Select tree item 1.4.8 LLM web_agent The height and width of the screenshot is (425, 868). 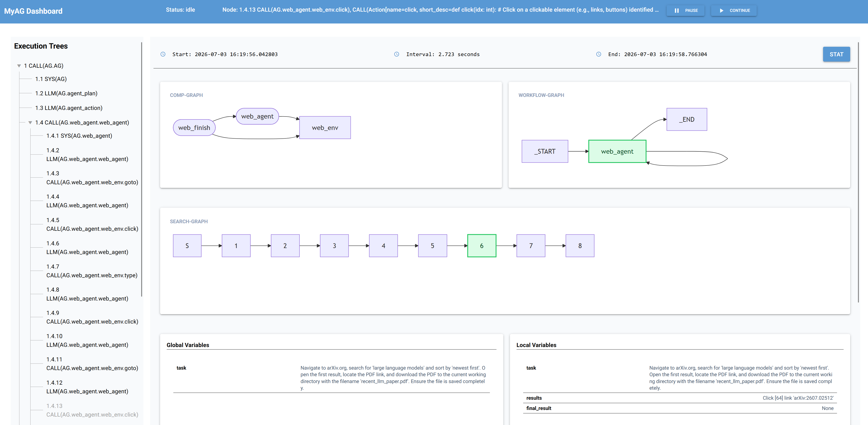pyautogui.click(x=87, y=294)
